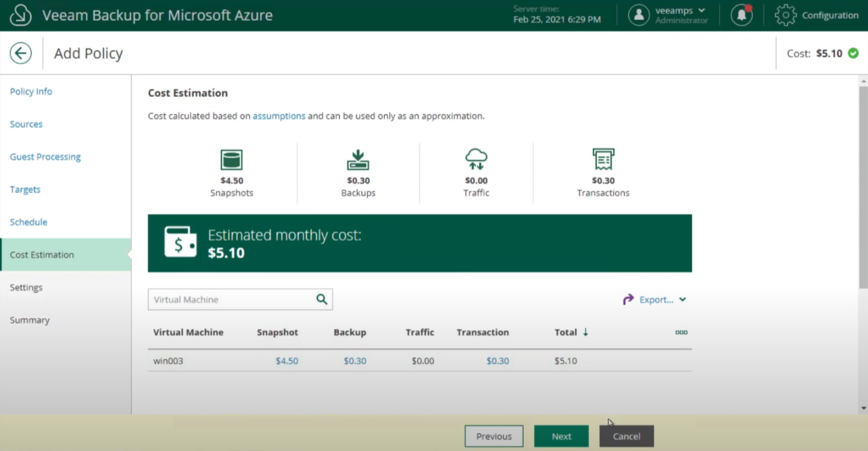Select the Cost Estimation step

click(x=66, y=254)
